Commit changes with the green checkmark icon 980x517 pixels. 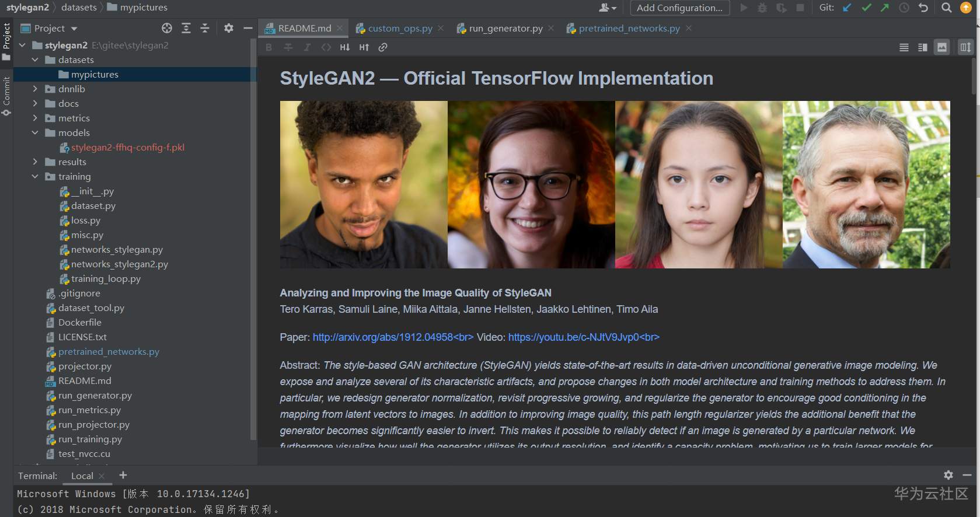pyautogui.click(x=866, y=8)
